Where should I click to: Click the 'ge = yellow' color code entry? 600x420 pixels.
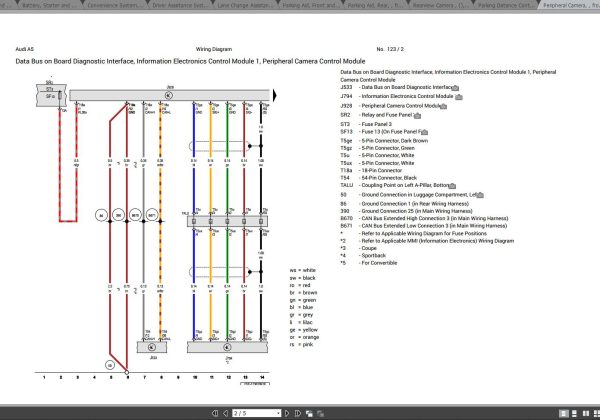point(304,330)
